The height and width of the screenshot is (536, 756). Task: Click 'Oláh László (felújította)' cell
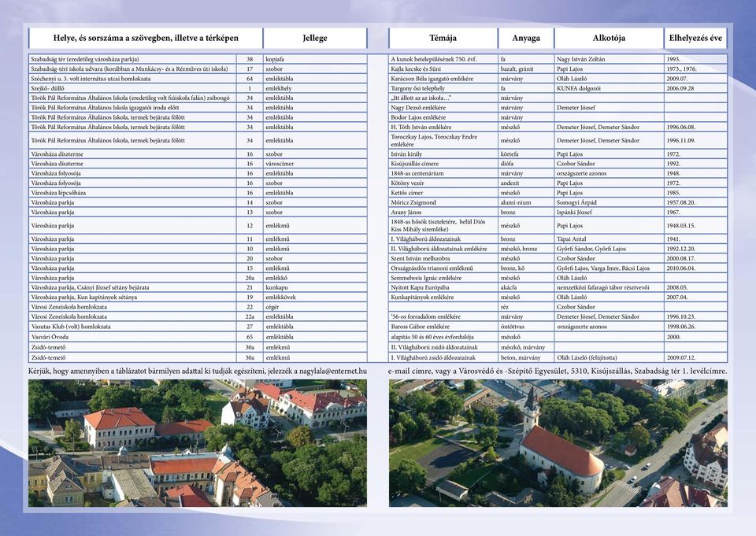point(609,357)
